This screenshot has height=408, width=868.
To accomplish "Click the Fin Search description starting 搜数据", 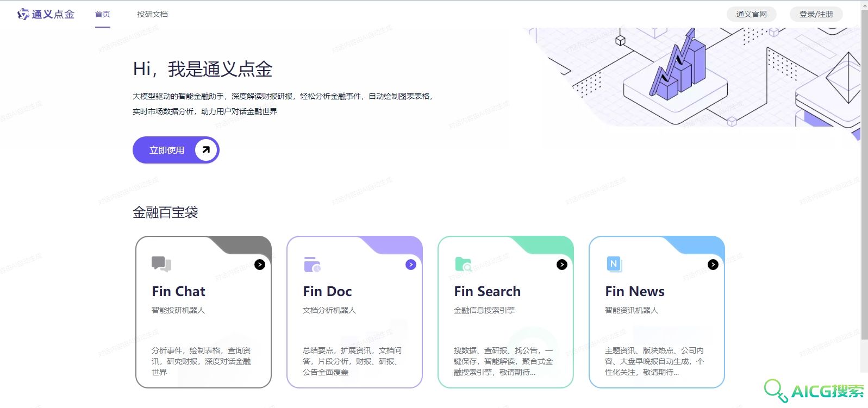I will (504, 361).
